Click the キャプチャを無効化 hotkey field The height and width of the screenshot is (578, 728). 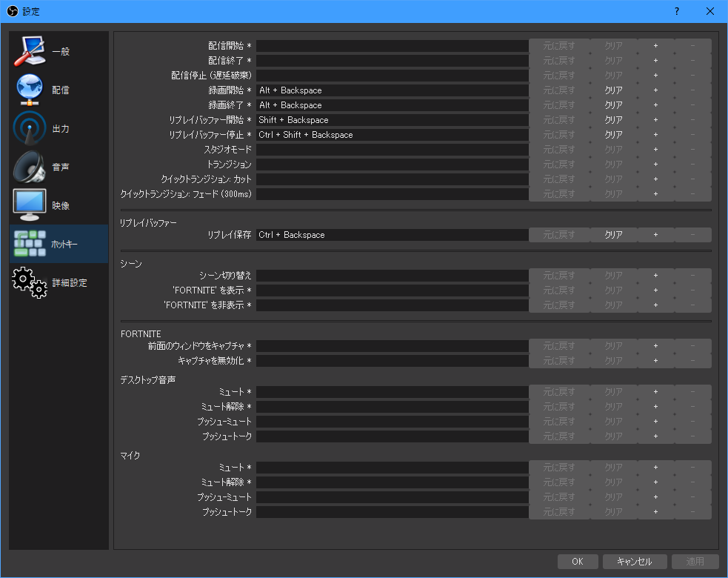(x=393, y=361)
